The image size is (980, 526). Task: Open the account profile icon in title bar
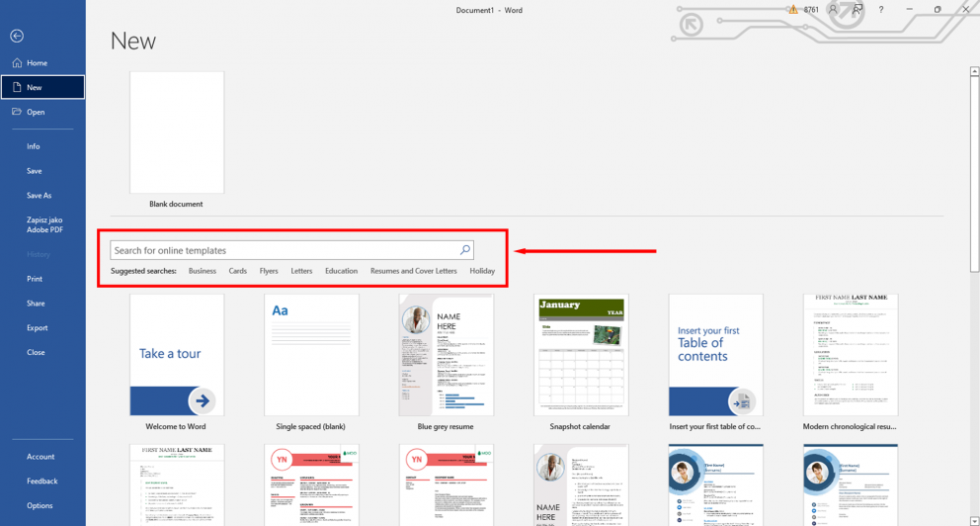point(833,9)
